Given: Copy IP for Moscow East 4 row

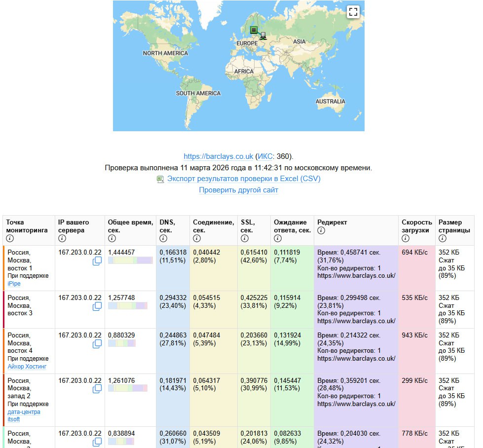Looking at the screenshot, I should 97,344.
